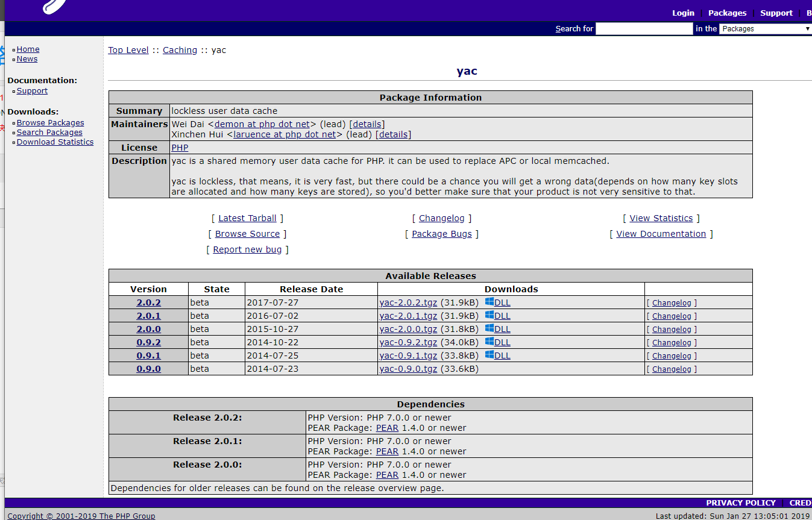Open Changelog for release 2.0.2 row
This screenshot has height=520, width=812.
(x=672, y=303)
